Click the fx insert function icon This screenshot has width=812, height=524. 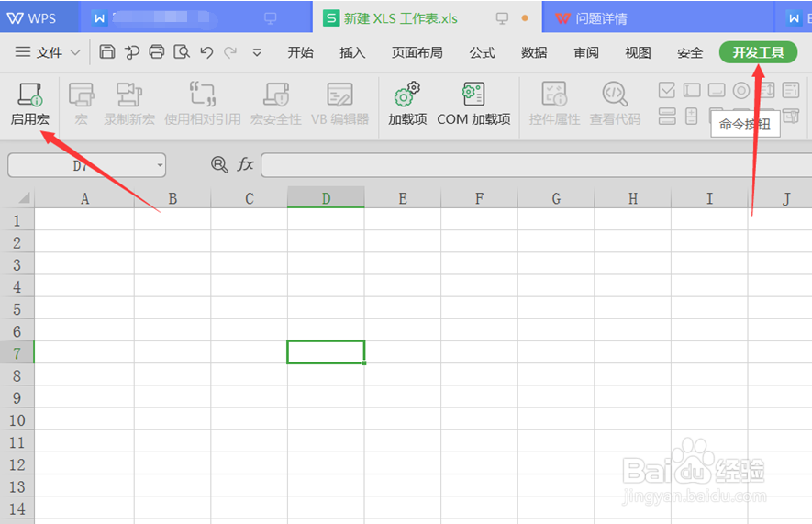tap(245, 164)
